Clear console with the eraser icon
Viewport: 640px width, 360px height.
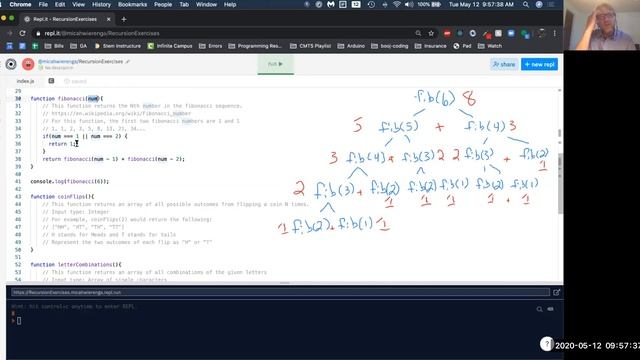[x=551, y=309]
